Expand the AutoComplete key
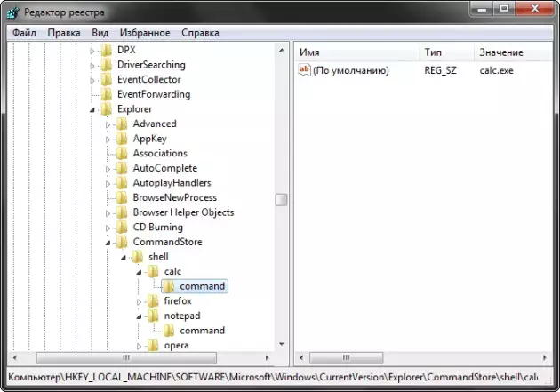Screen dimensions: 560x392 point(108,169)
